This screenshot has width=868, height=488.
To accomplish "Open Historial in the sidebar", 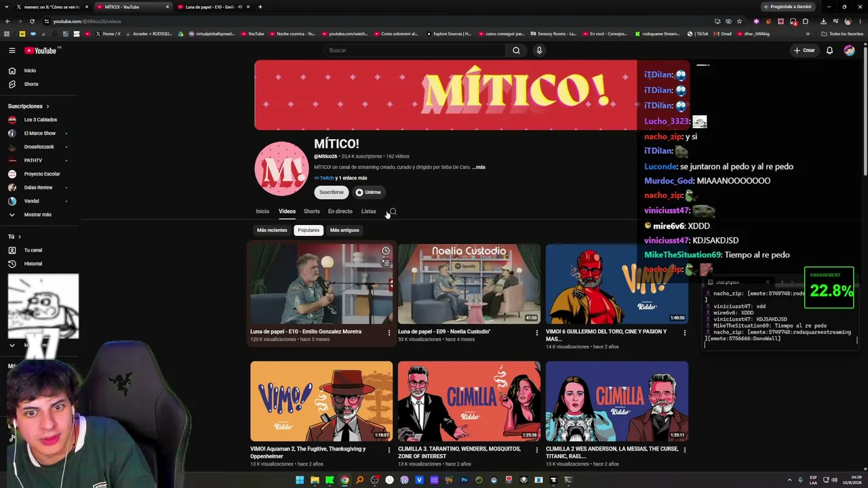I will click(33, 264).
